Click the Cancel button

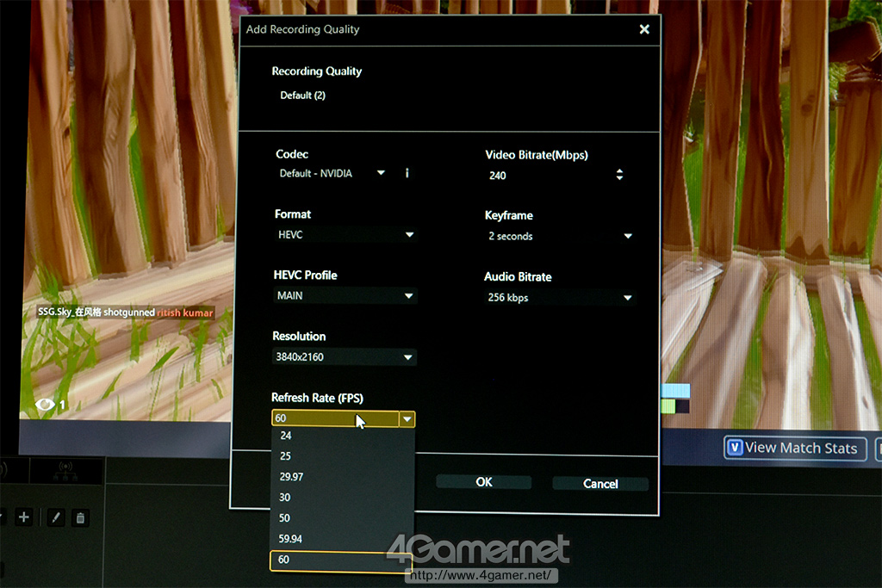[x=600, y=484]
